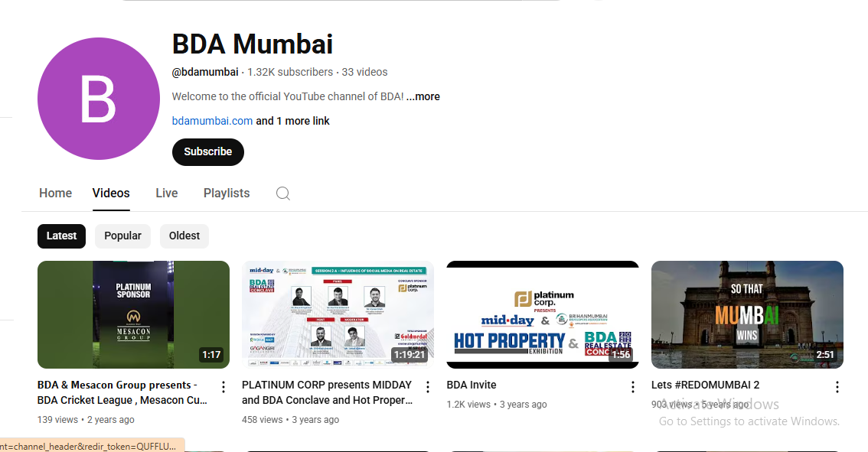This screenshot has height=452, width=868.
Task: Play the Hot Property Exhibition thumbnail video
Action: [x=543, y=315]
